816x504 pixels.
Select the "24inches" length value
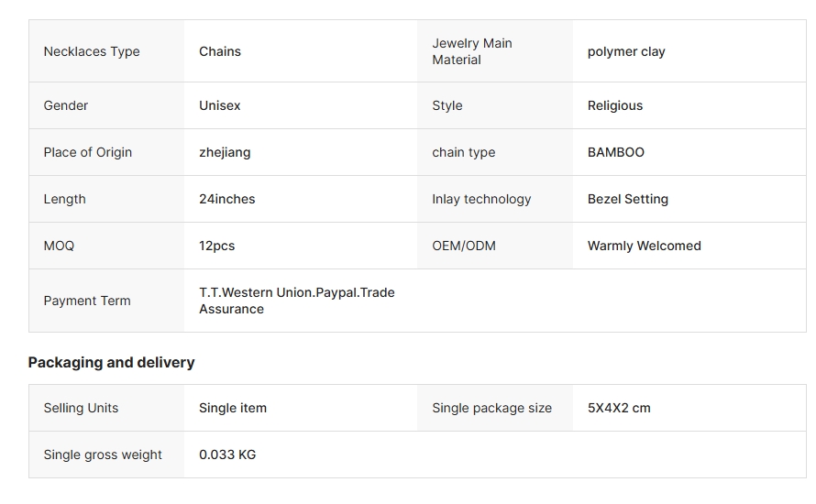click(x=227, y=199)
